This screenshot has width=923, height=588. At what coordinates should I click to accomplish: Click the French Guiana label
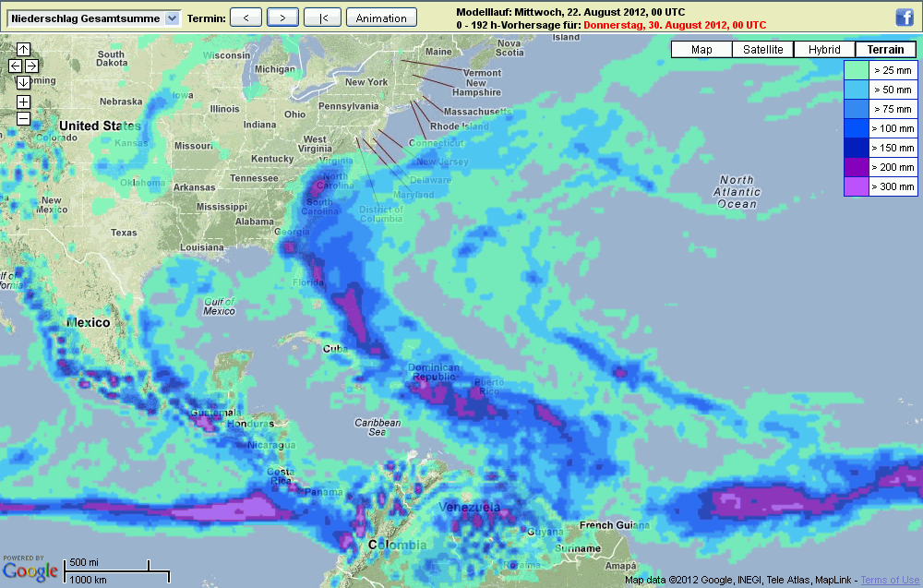pyautogui.click(x=615, y=525)
